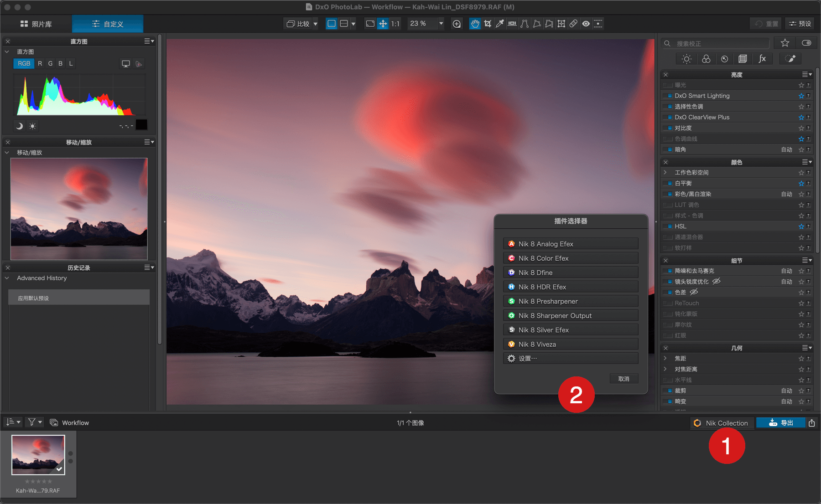Toggle DxO ClearView Plus correction
Screen dimensions: 821x504
pyautogui.click(x=668, y=117)
